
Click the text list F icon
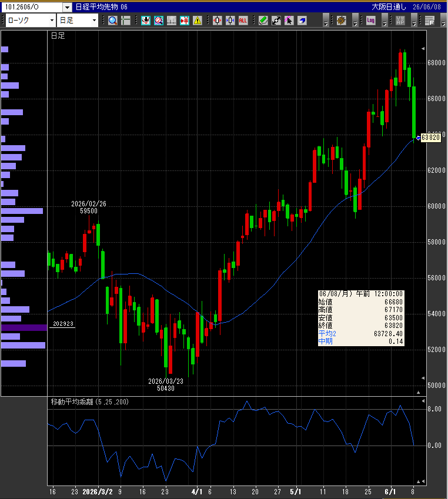pyautogui.click(x=430, y=21)
